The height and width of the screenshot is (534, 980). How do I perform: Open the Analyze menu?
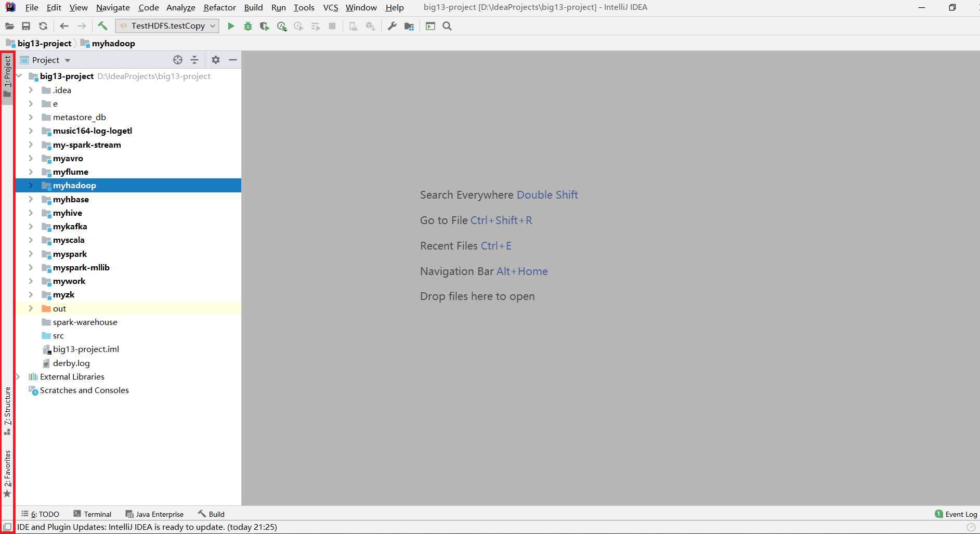pos(180,7)
